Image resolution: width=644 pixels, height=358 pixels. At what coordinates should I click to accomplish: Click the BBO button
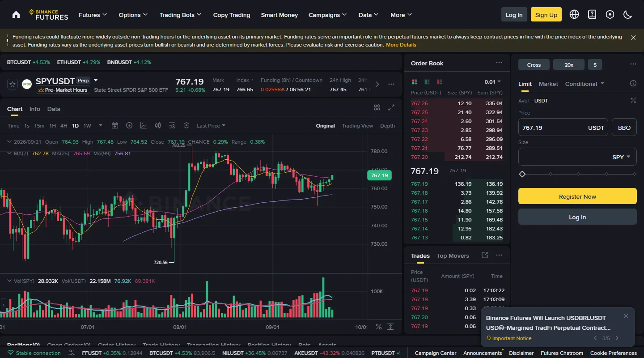click(x=624, y=128)
